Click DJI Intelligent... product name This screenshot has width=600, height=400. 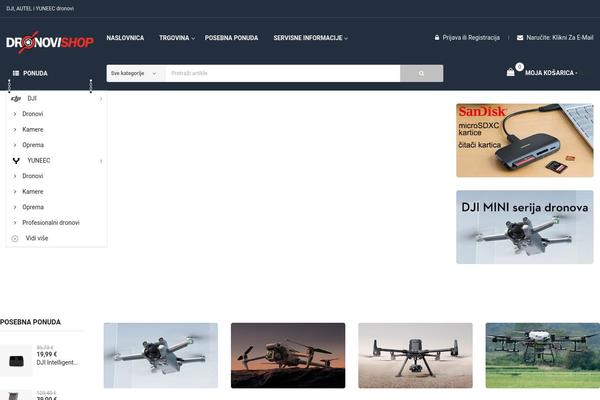point(57,362)
